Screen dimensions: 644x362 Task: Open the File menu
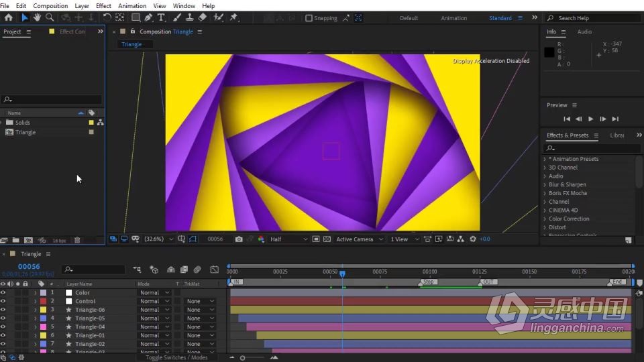tap(5, 6)
